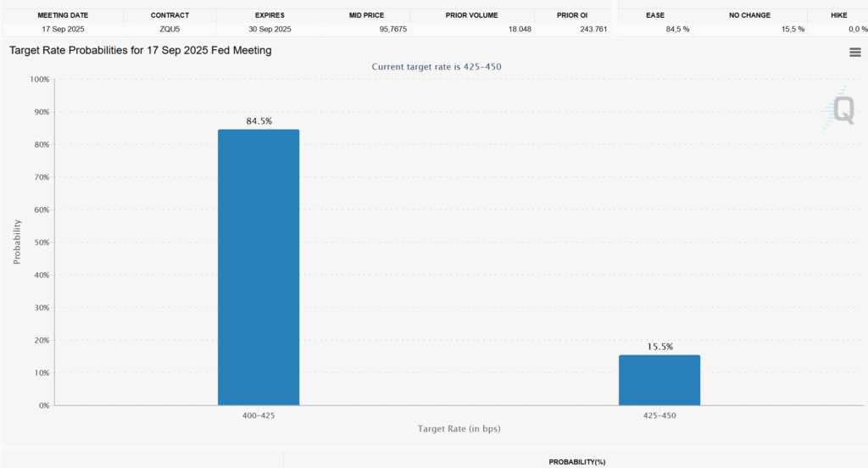
Task: Select the MEETING DATE column header
Action: 63,15
